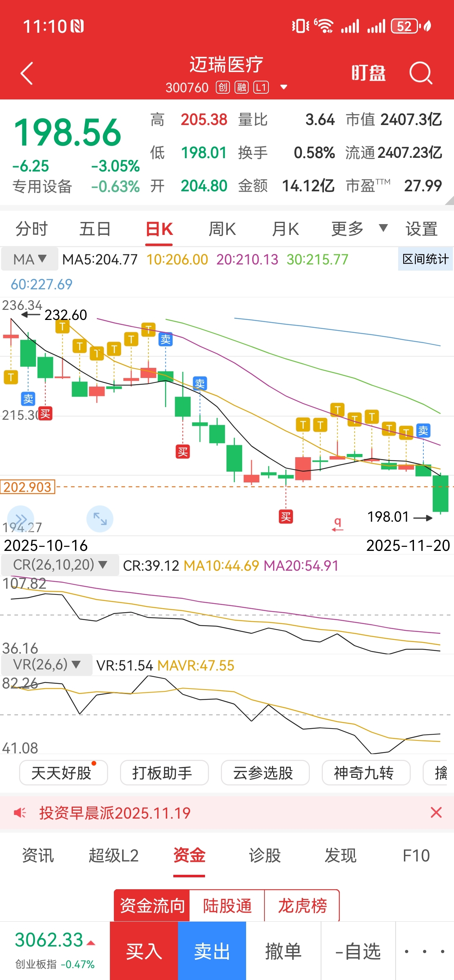Tap the announcement speaker icon
This screenshot has width=454, height=980.
point(20,812)
